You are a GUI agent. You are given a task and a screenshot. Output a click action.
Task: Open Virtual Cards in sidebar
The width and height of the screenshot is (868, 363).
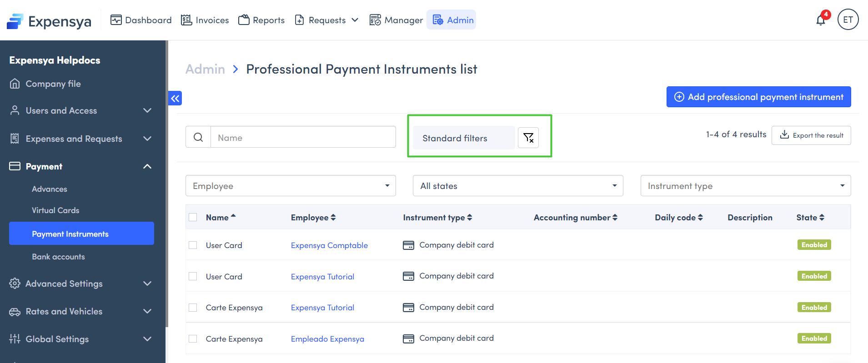[x=55, y=210]
